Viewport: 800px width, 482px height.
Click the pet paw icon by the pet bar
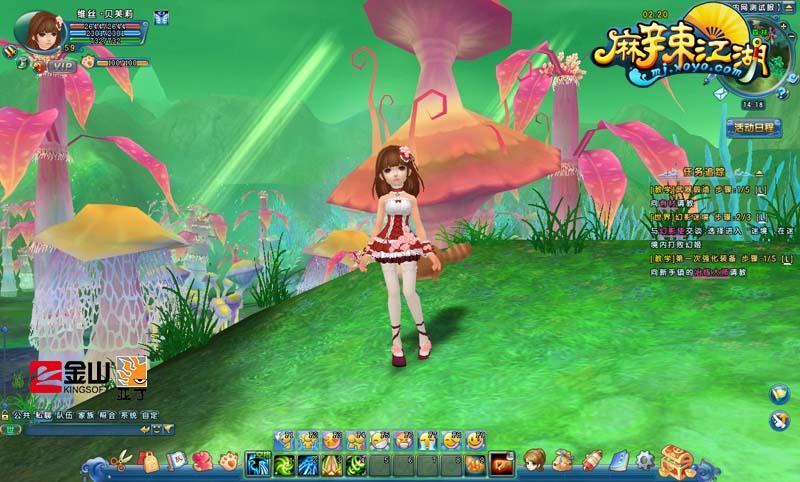coord(88,62)
